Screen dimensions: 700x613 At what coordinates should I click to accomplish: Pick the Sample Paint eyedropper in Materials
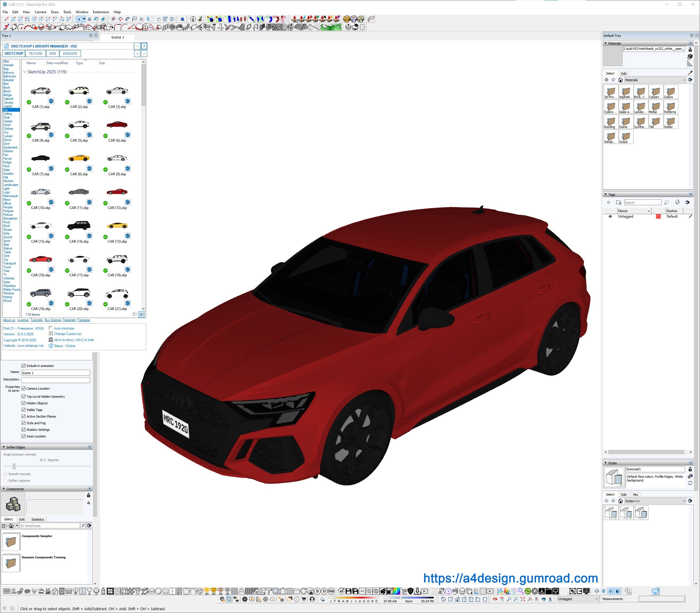click(690, 73)
